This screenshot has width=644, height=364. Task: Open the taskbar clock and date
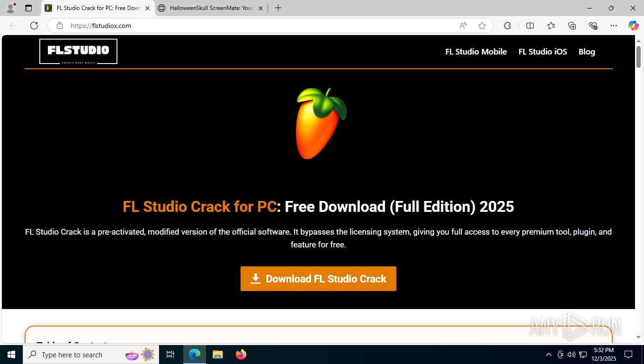pyautogui.click(x=603, y=355)
